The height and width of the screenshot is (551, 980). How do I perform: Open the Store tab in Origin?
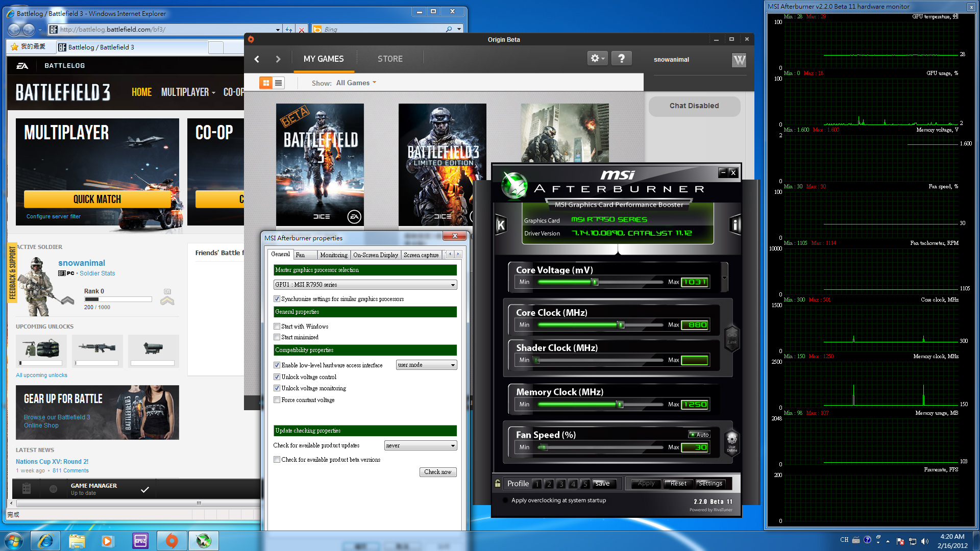(x=390, y=59)
